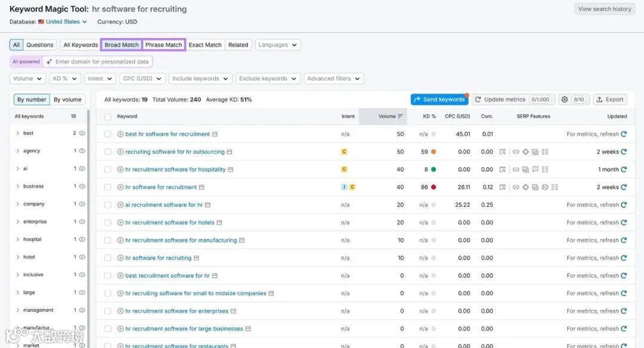The height and width of the screenshot is (348, 644).
Task: Click Volume column sort icon
Action: (401, 116)
